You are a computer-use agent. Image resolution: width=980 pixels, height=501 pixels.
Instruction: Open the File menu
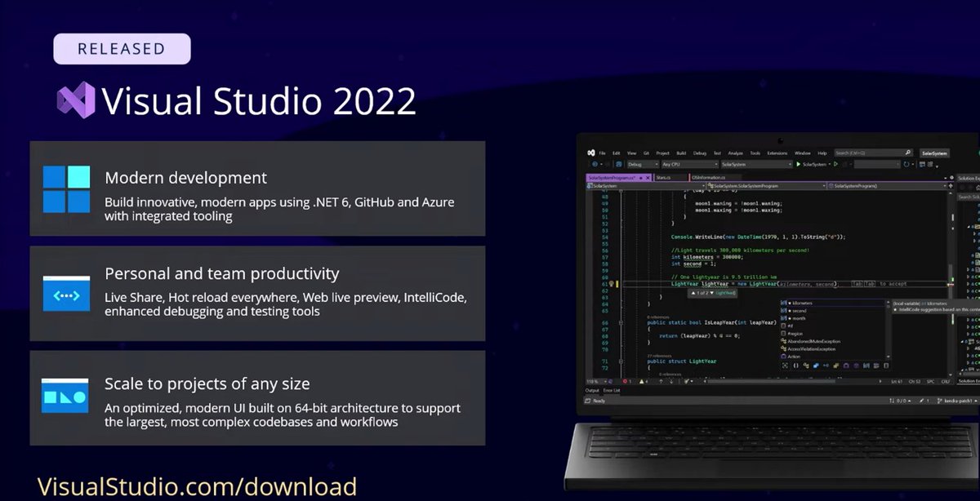tap(602, 153)
